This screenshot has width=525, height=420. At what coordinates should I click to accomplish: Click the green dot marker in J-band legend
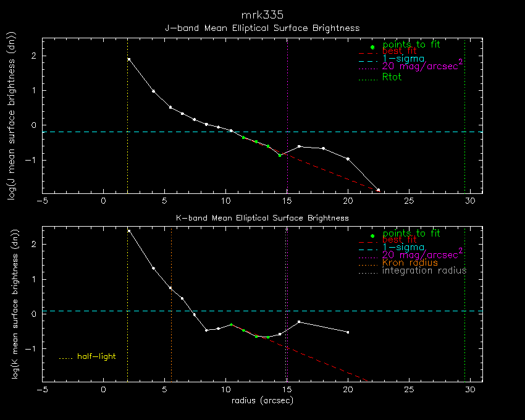point(372,48)
